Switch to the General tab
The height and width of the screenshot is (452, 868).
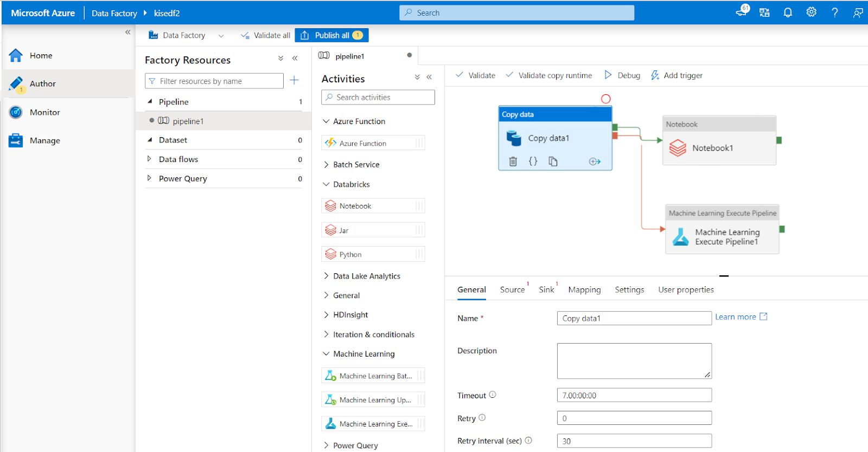[x=471, y=290]
